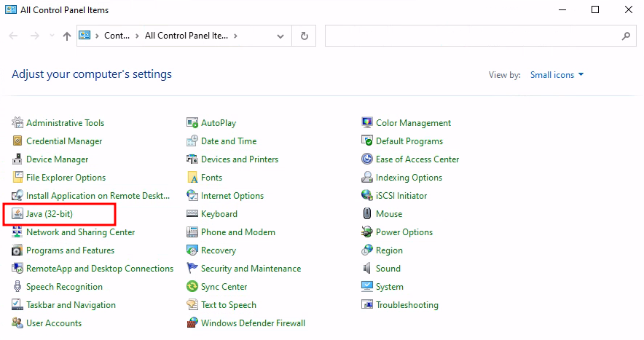The image size is (644, 340).
Task: Open the Network and Sharing Center link
Action: coord(80,232)
